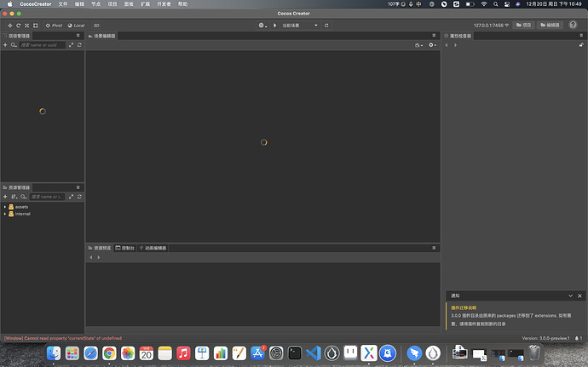
Task: Toggle the Local coordinate mode
Action: pyautogui.click(x=76, y=26)
